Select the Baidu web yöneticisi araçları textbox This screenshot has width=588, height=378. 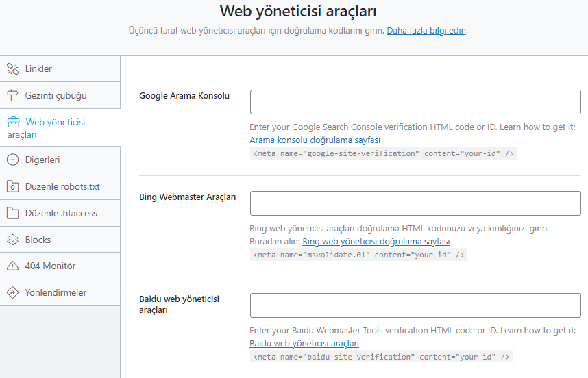415,305
